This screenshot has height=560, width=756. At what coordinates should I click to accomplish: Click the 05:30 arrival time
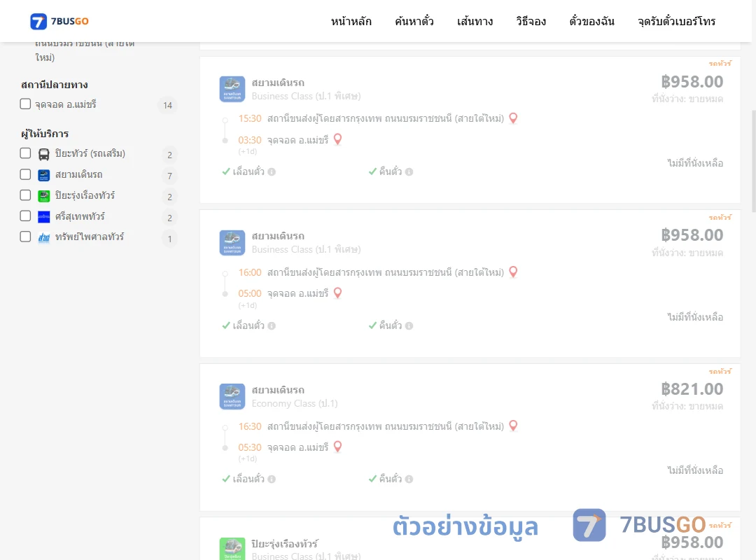point(250,447)
